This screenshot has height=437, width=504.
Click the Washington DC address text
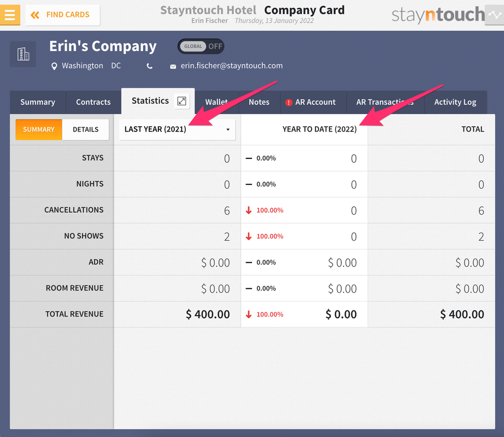pyautogui.click(x=91, y=66)
